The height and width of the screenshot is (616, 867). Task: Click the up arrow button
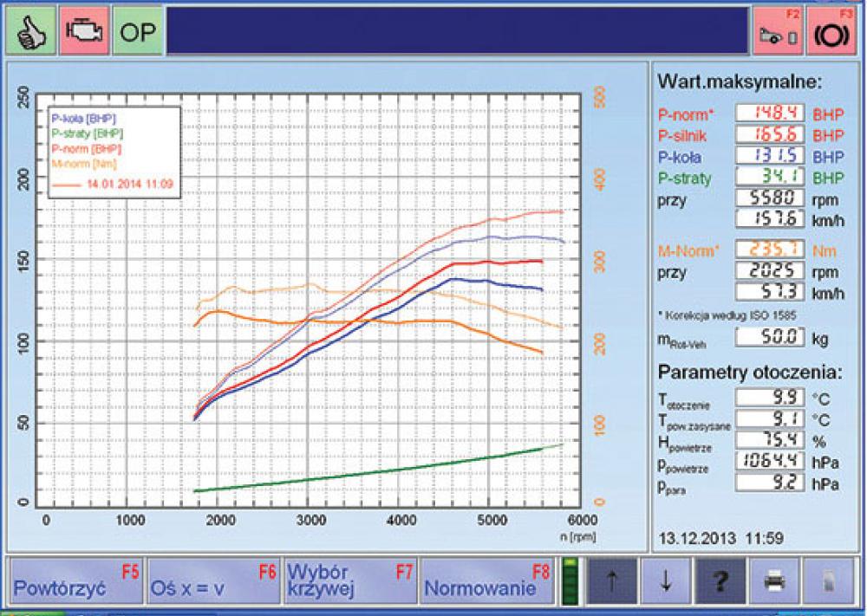tap(612, 581)
